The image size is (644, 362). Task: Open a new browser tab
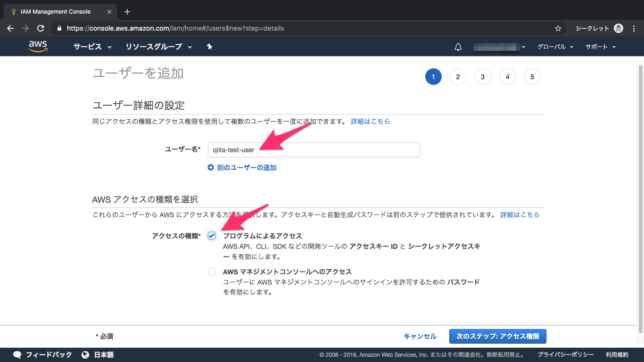(x=127, y=12)
